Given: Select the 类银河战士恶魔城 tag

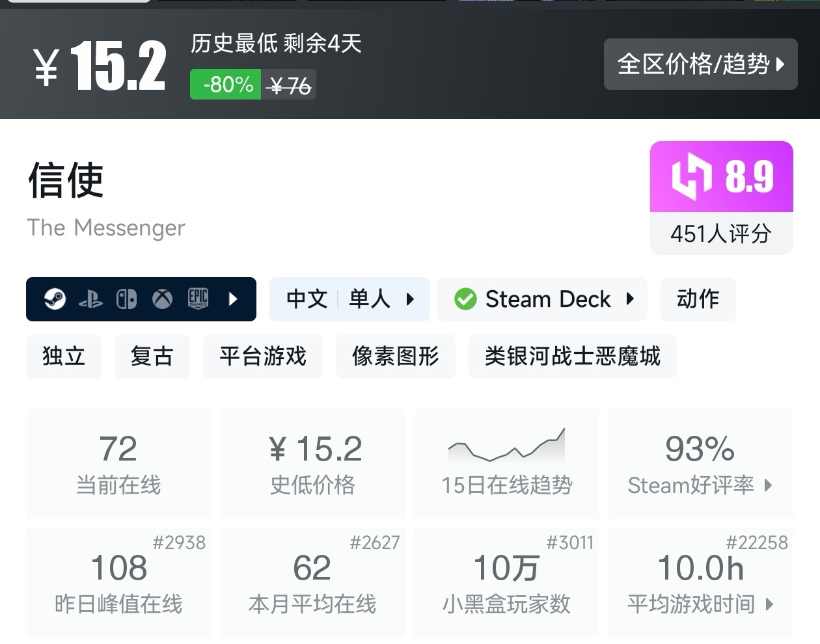Looking at the screenshot, I should click(572, 356).
